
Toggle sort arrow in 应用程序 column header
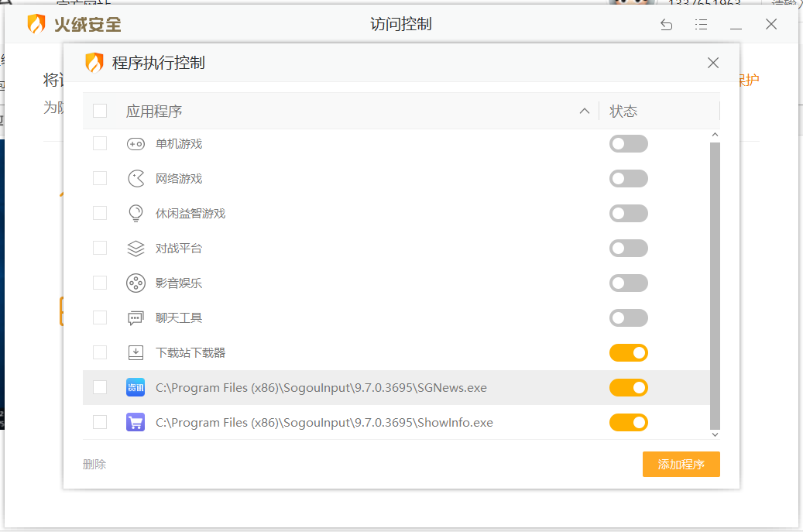coord(585,111)
